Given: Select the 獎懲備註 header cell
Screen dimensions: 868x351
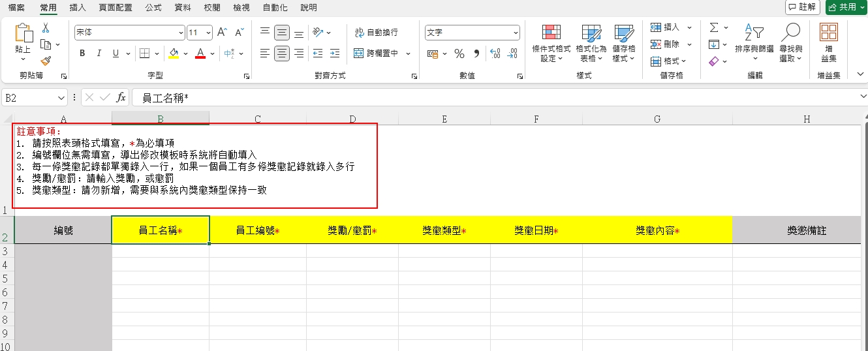Looking at the screenshot, I should (807, 230).
